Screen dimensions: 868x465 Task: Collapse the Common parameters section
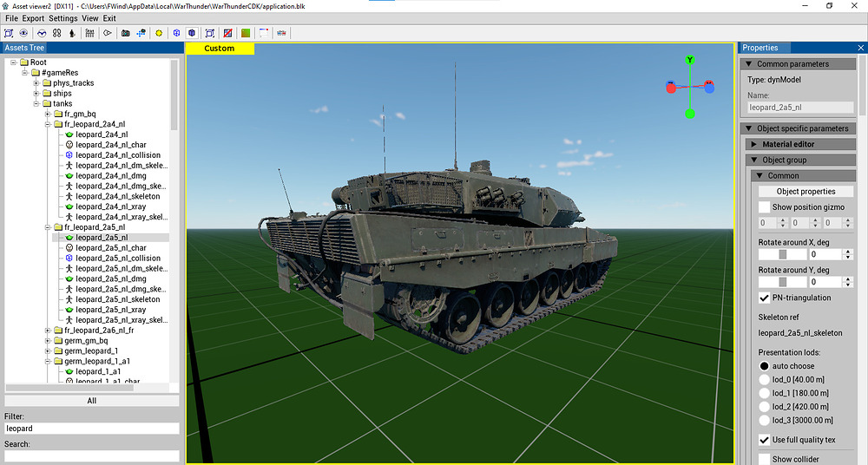(749, 64)
